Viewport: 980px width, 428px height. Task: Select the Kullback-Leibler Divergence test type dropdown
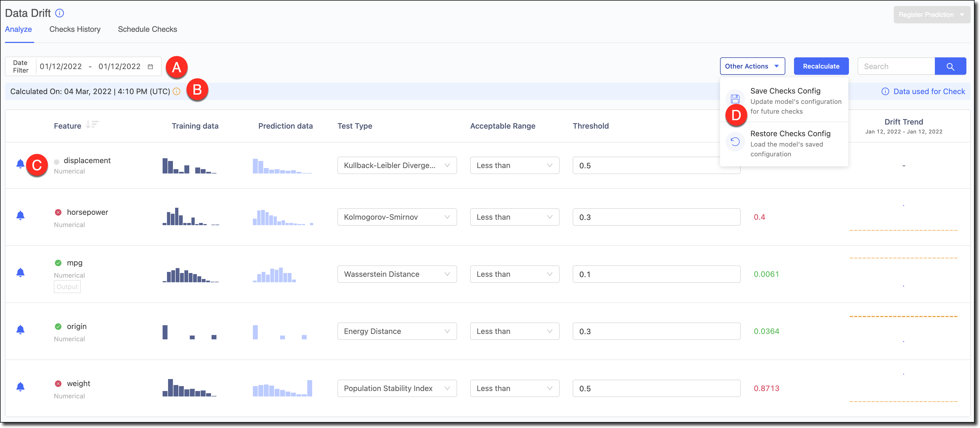pyautogui.click(x=396, y=165)
